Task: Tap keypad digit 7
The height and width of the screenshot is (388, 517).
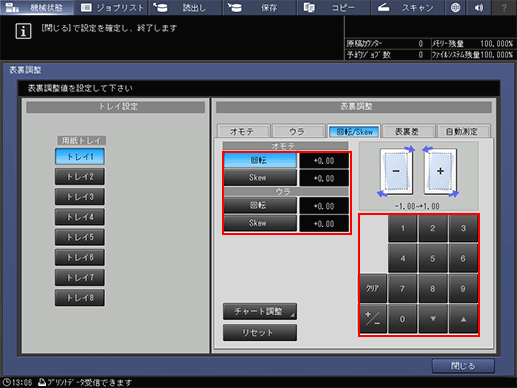Action: (x=403, y=289)
